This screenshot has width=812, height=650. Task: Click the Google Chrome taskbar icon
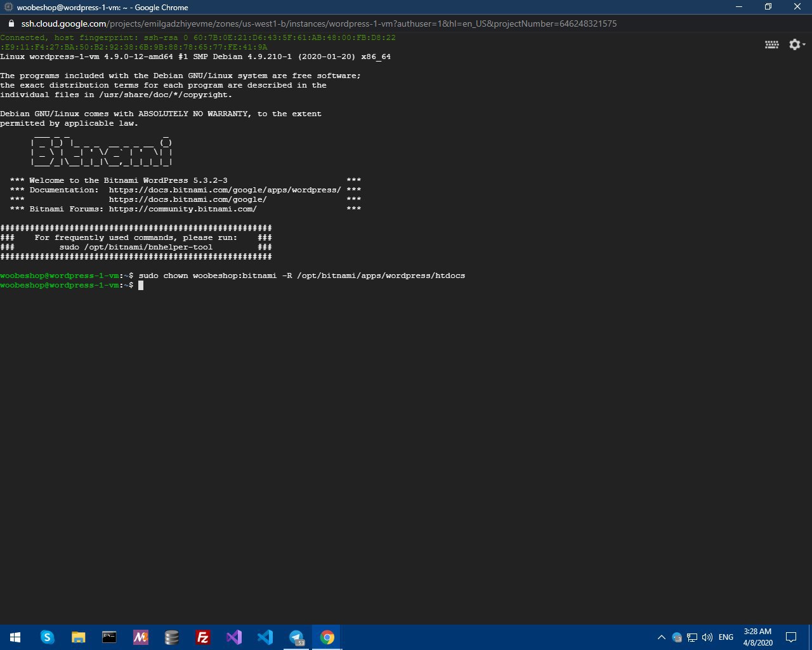pos(327,637)
